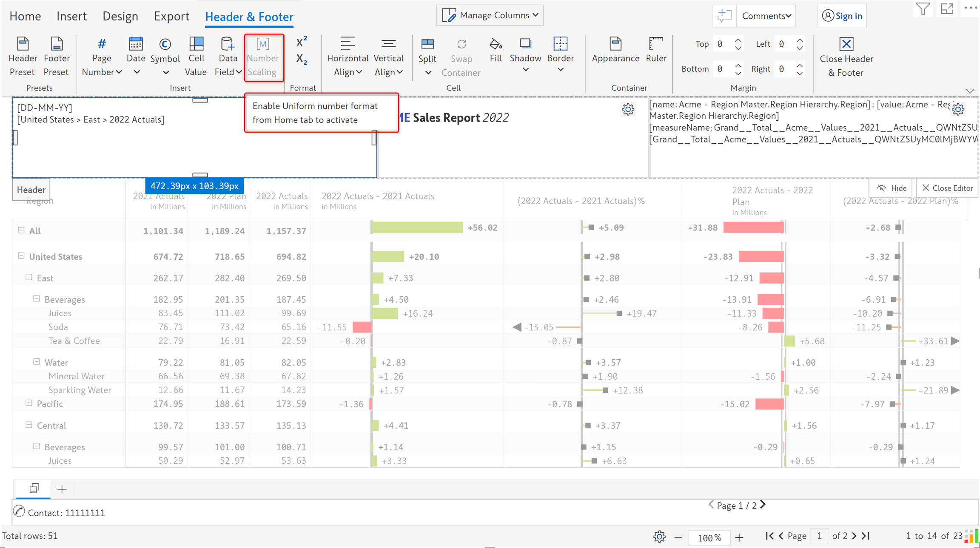The width and height of the screenshot is (980, 548).
Task: Open Appearance container settings
Action: [x=615, y=50]
